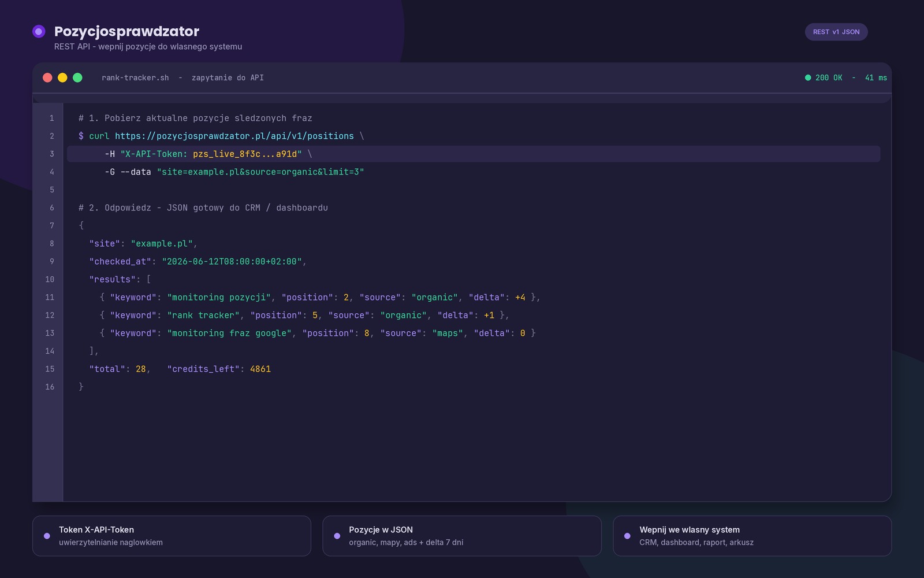Click the "site" JSON key

pos(105,243)
